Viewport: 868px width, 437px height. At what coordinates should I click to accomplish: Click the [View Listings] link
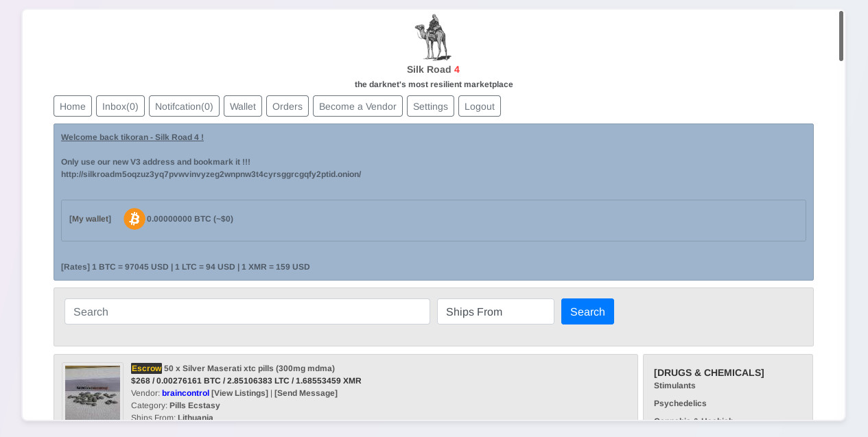[x=239, y=393]
